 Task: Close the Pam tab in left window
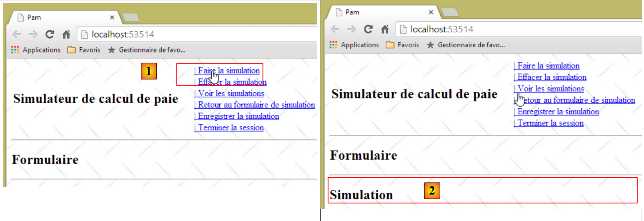[112, 17]
